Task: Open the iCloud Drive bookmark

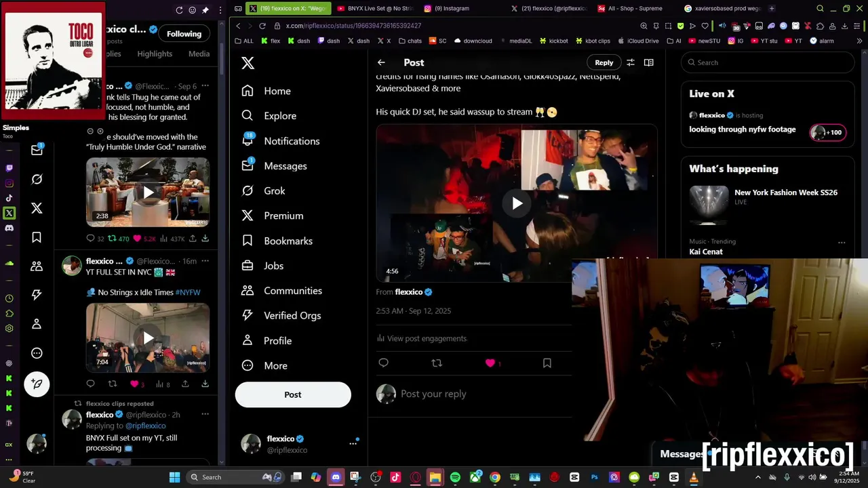Action: pyautogui.click(x=638, y=41)
